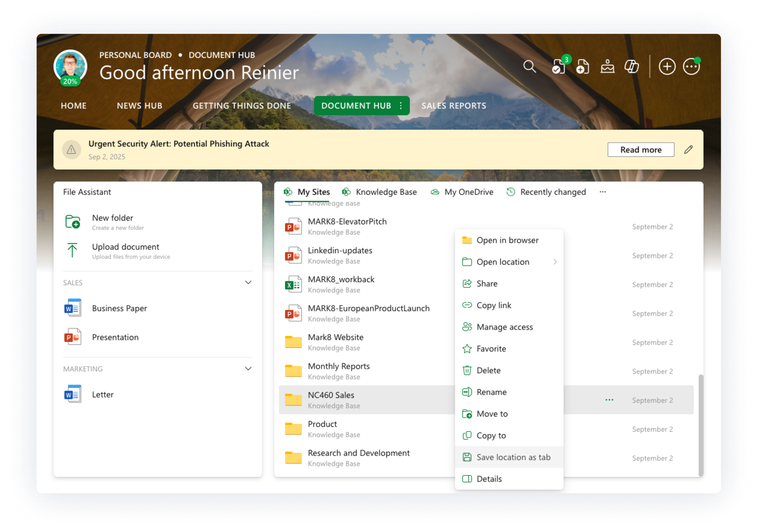Edit the alert with the pencil icon
This screenshot has width=757, height=532.
click(x=688, y=150)
